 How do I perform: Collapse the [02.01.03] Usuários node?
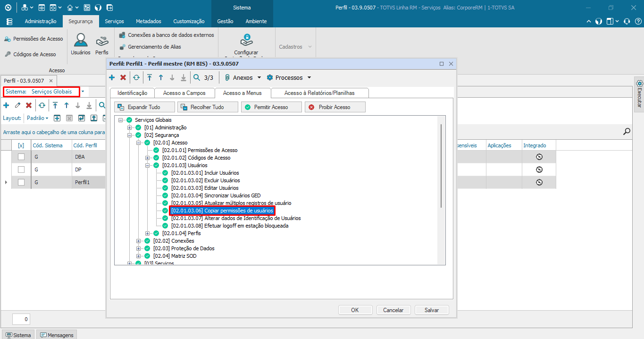pos(148,165)
